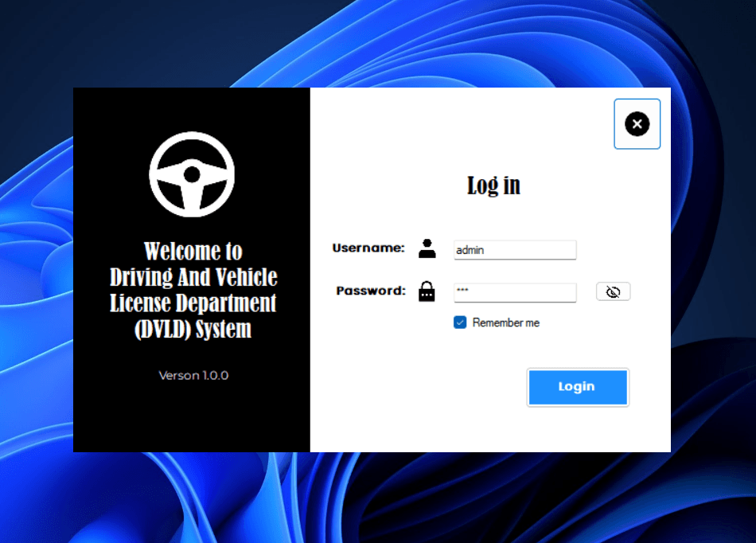Click the steering wheel logo

[x=192, y=174]
